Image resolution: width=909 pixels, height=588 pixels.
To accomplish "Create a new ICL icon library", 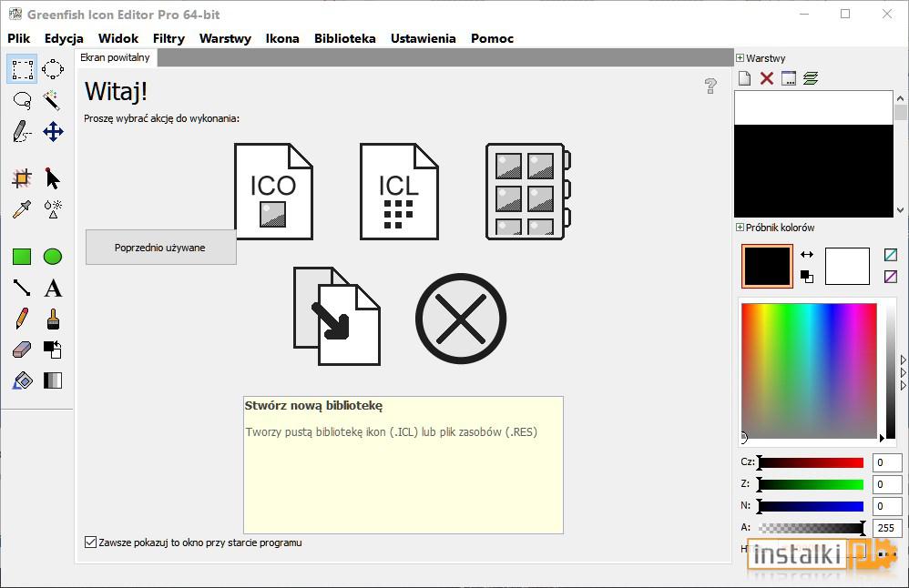I will (x=399, y=191).
